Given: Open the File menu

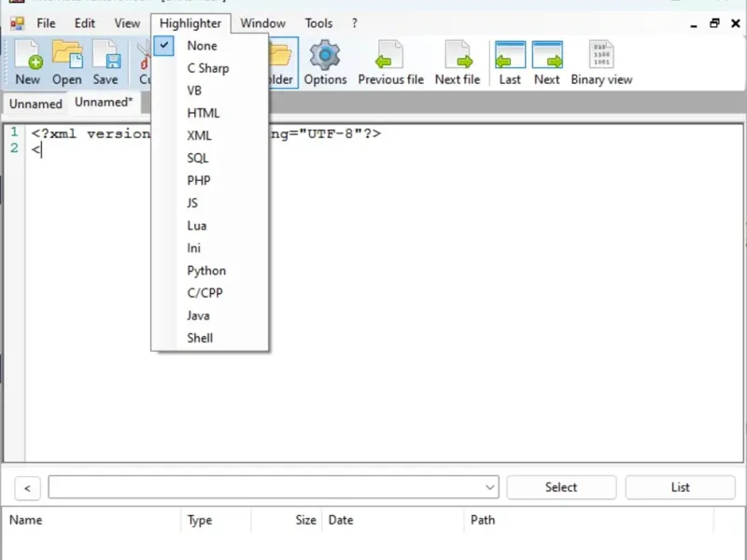Looking at the screenshot, I should click(x=46, y=22).
